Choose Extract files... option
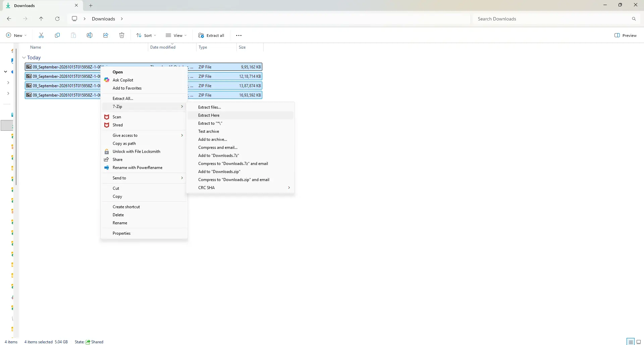 [x=240, y=107]
